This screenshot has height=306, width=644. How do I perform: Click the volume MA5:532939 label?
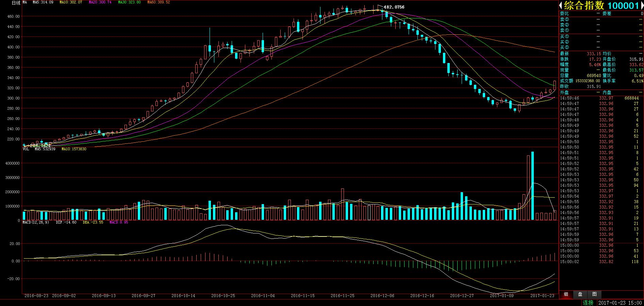(x=45, y=149)
